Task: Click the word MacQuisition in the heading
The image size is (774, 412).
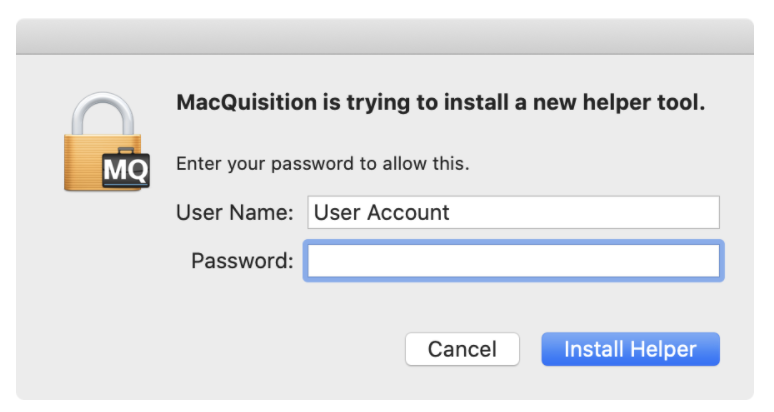Action: point(247,103)
